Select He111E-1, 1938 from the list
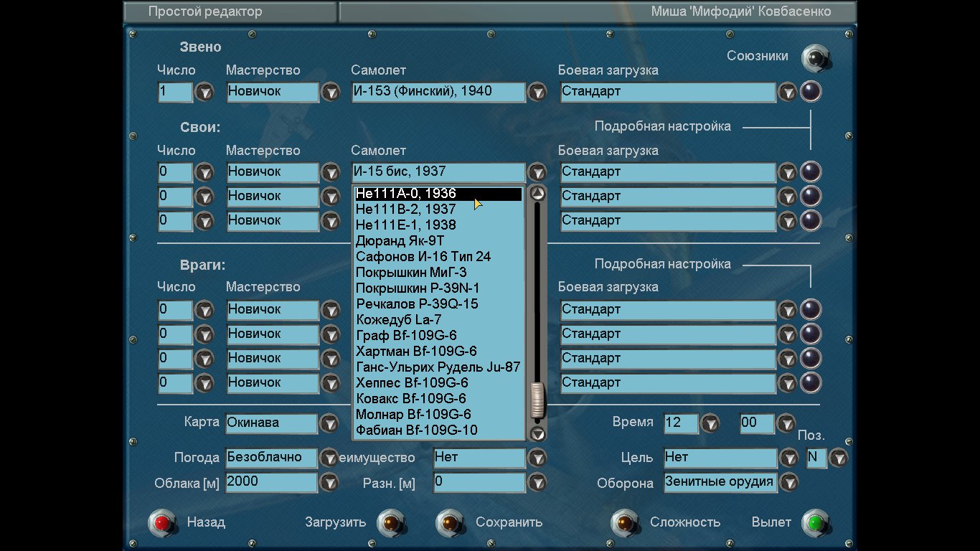 coord(438,225)
